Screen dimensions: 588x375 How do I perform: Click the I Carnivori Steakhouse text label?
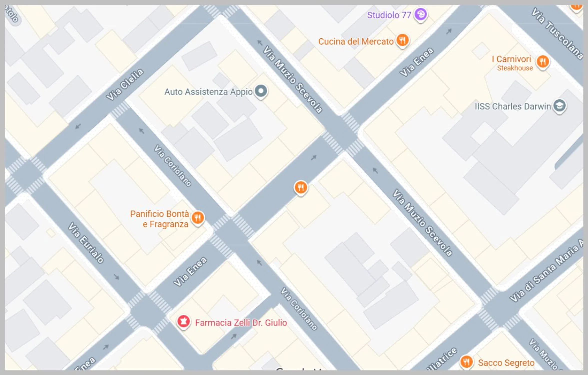tap(513, 63)
